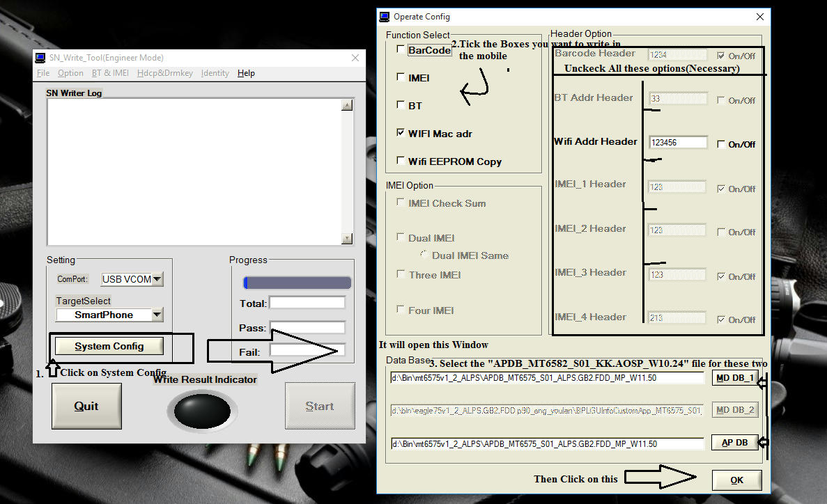Image resolution: width=827 pixels, height=504 pixels.
Task: Click the progress bar in Progress group
Action: point(297,283)
